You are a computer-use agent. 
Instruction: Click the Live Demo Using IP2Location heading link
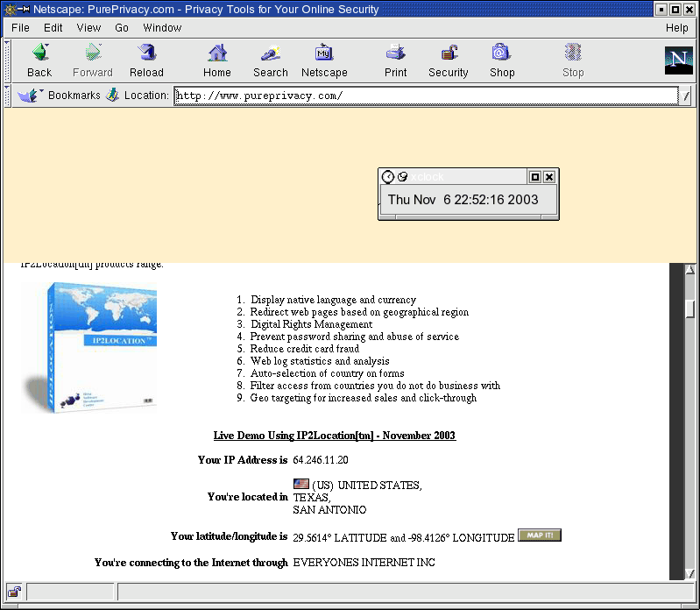(335, 436)
